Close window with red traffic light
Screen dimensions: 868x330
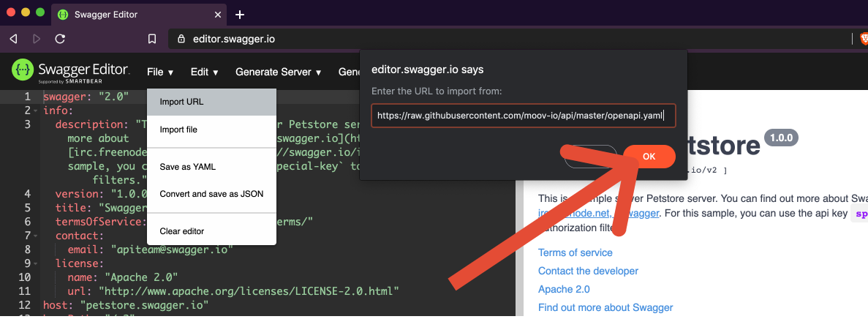pos(11,12)
